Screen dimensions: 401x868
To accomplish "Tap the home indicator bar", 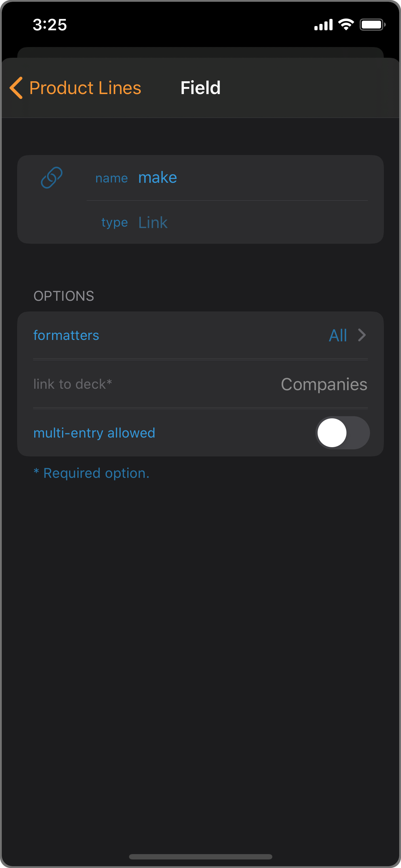I will [x=200, y=857].
